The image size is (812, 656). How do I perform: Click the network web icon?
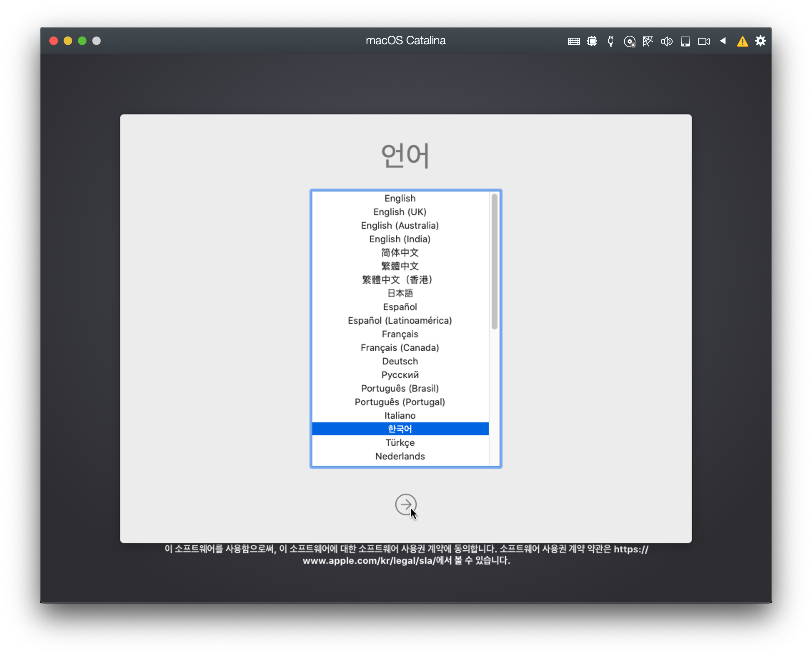(648, 41)
